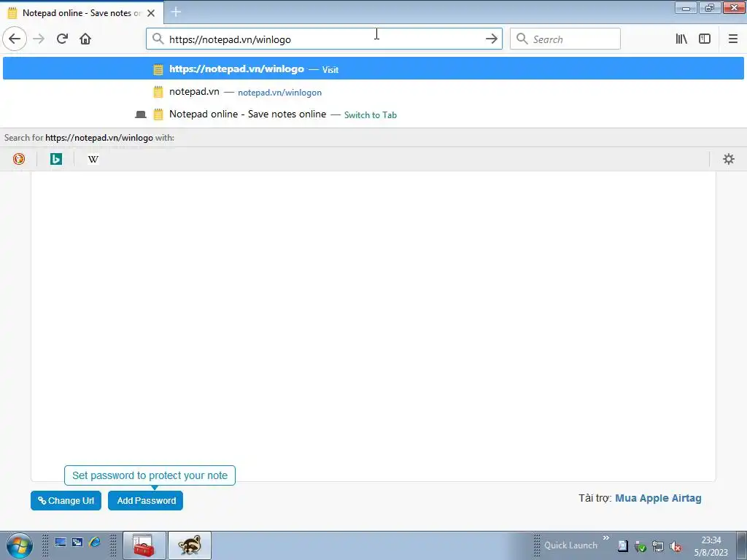Open a new tab with plus button

(176, 12)
